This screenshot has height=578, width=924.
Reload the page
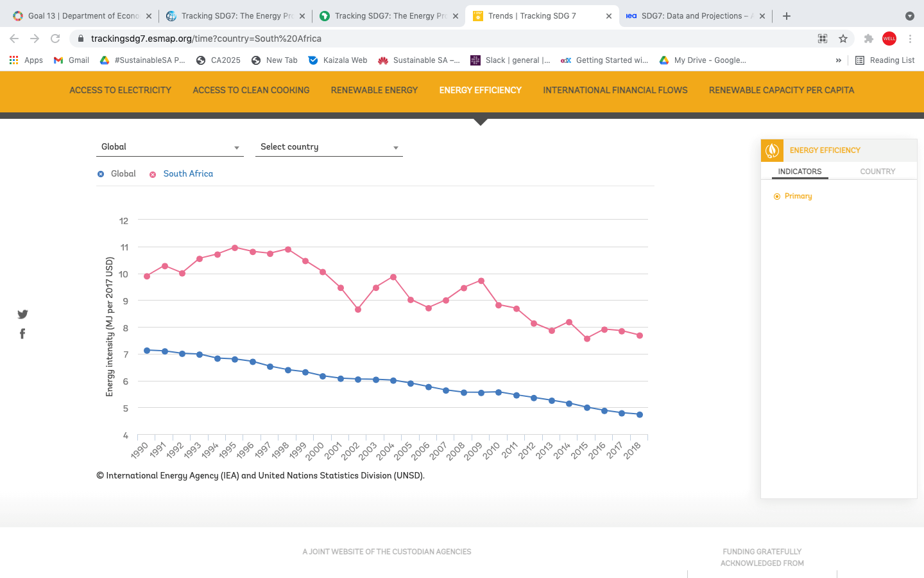click(x=55, y=39)
